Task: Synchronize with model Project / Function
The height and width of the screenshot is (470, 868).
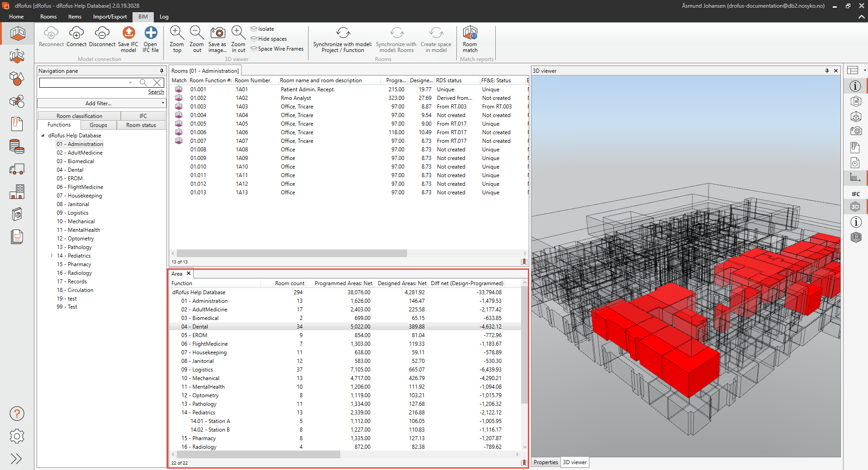Action: click(x=342, y=33)
